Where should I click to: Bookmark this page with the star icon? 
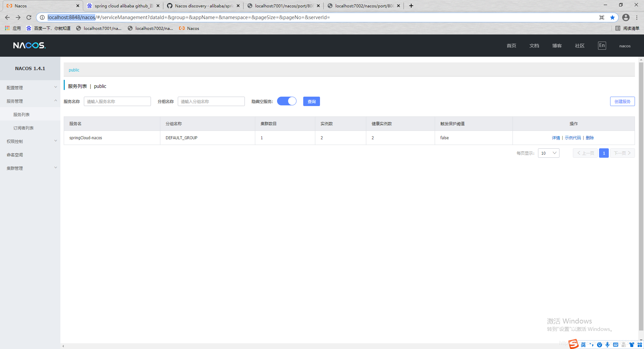tap(612, 17)
